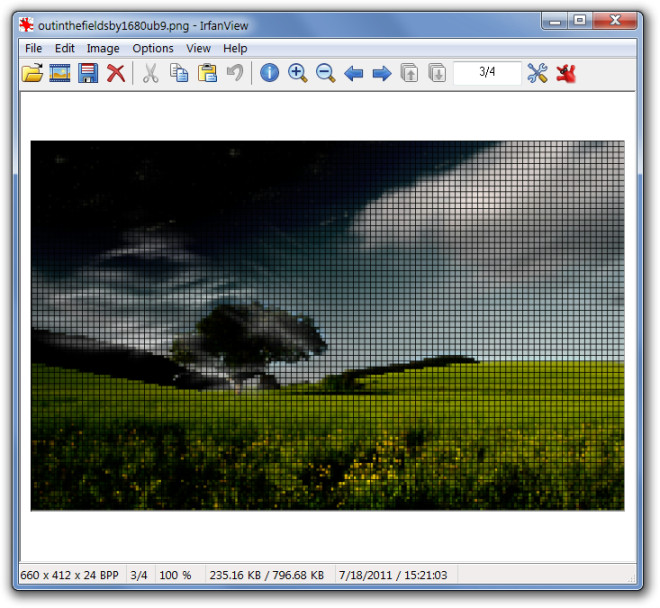Go to previous image with left arrow
The width and height of the screenshot is (660, 608).
[354, 74]
